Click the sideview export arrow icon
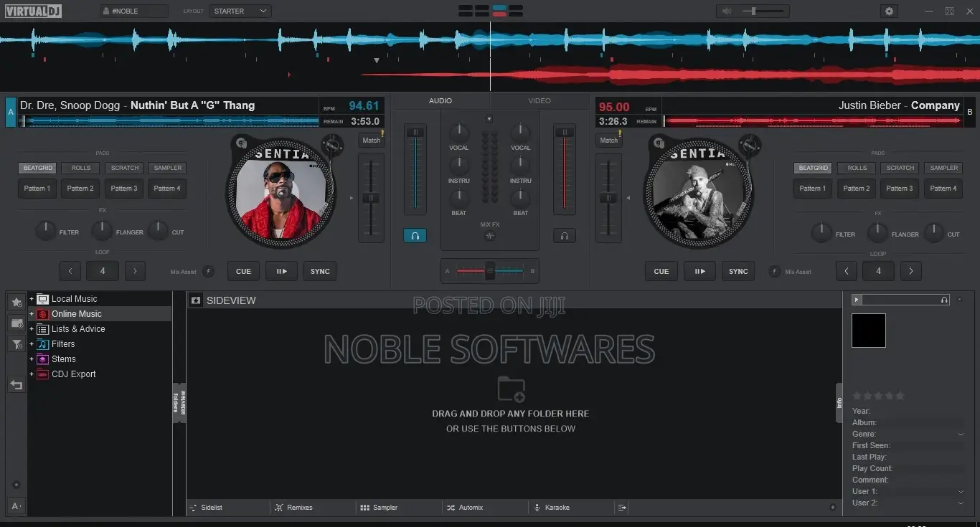This screenshot has height=527, width=980. tap(623, 507)
